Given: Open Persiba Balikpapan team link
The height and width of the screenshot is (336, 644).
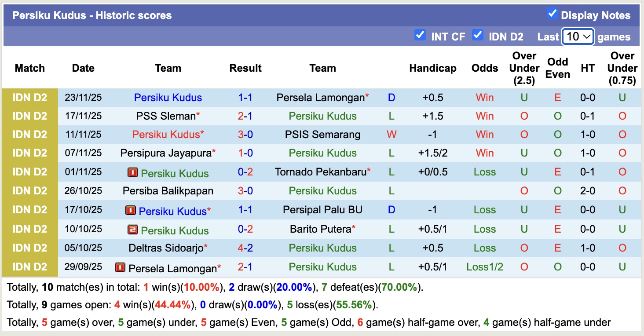Looking at the screenshot, I should pos(168,191).
